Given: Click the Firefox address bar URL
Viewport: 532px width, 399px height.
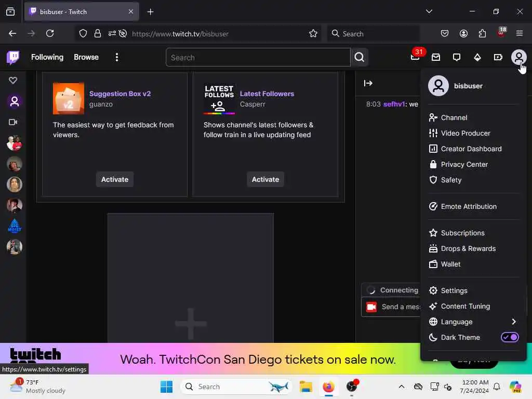Looking at the screenshot, I should (x=180, y=34).
